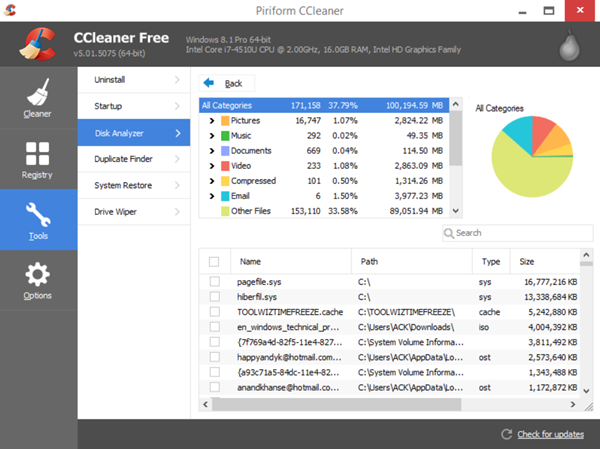This screenshot has height=449, width=600.
Task: Click the Uninstall chevron arrow
Action: (x=177, y=80)
